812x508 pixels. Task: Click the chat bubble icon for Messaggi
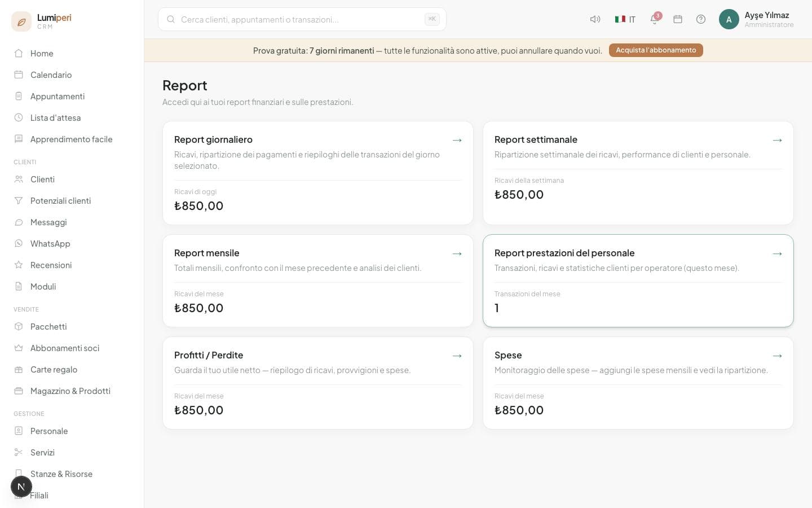[x=19, y=222]
